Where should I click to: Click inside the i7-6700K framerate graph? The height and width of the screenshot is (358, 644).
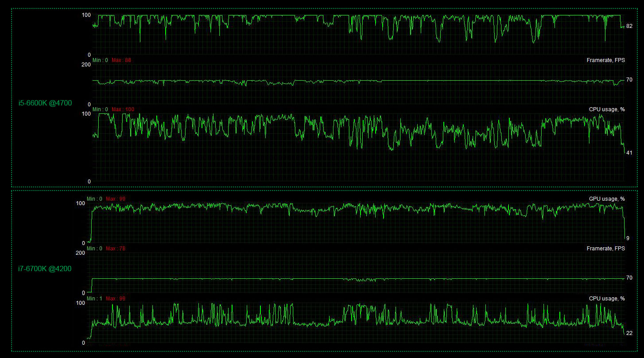tap(355, 272)
